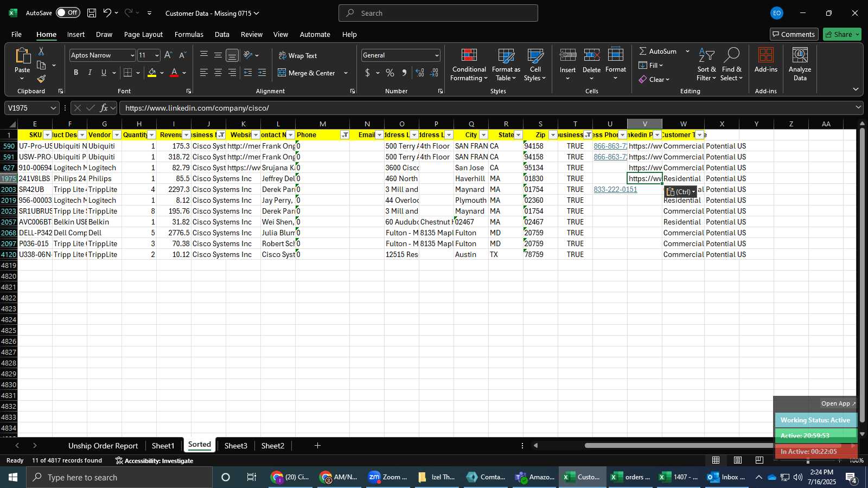
Task: Switch to Unship Order Report sheet
Action: [x=103, y=446]
